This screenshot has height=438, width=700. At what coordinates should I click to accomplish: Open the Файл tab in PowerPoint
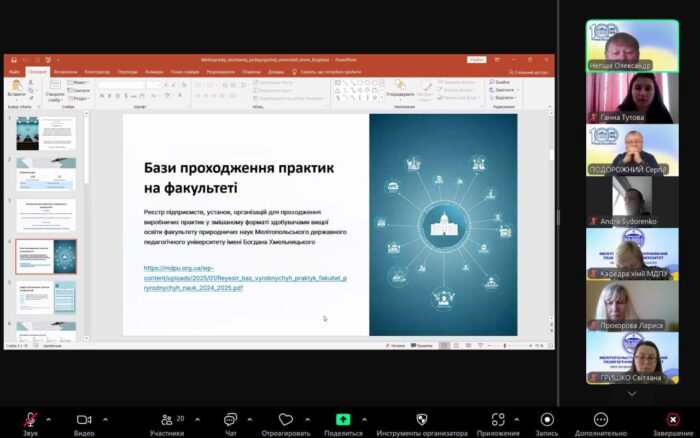(14, 72)
